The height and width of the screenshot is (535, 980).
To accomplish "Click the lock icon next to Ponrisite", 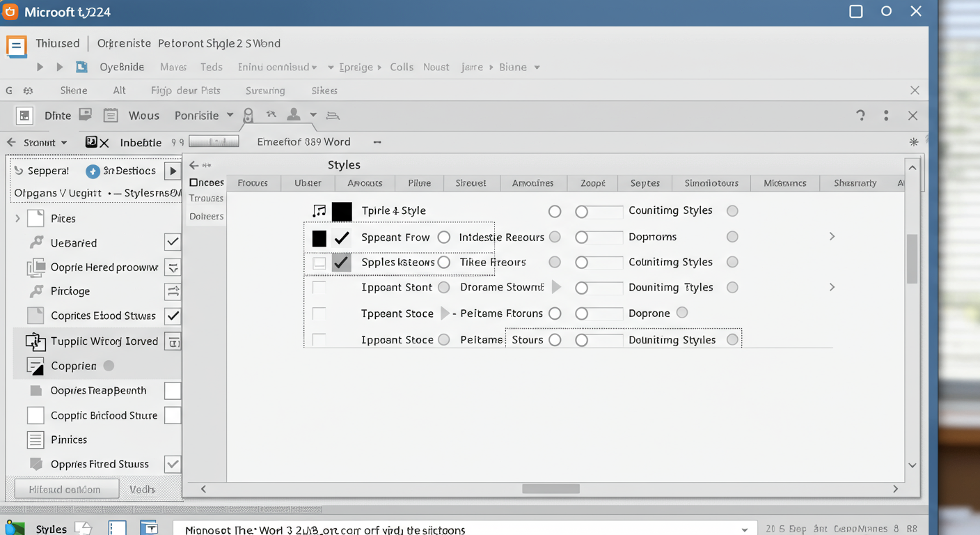I will 248,116.
